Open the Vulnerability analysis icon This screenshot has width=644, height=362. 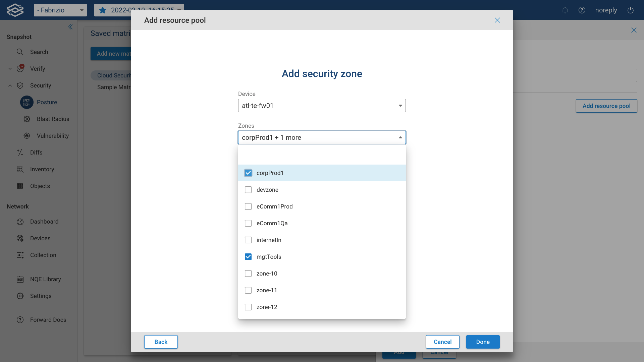pos(26,136)
